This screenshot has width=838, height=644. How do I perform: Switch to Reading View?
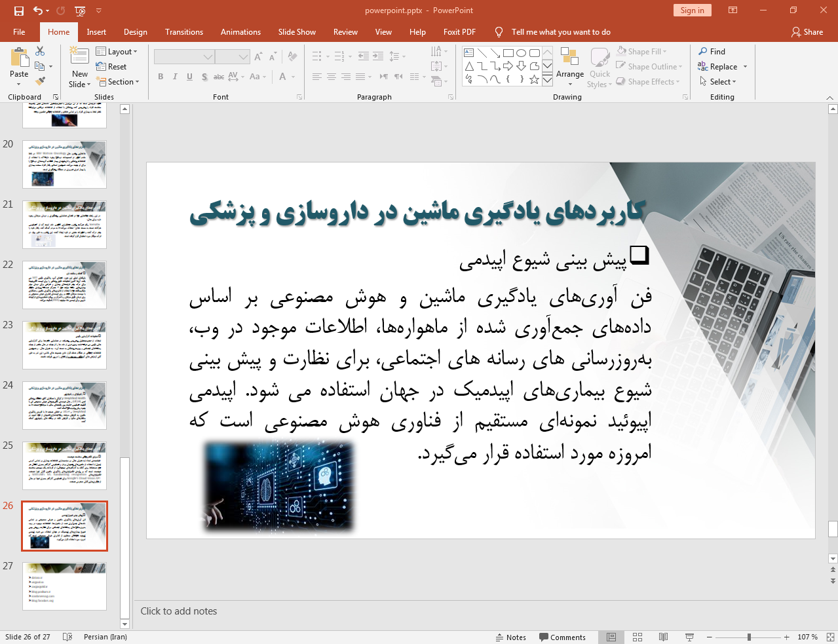[663, 637]
